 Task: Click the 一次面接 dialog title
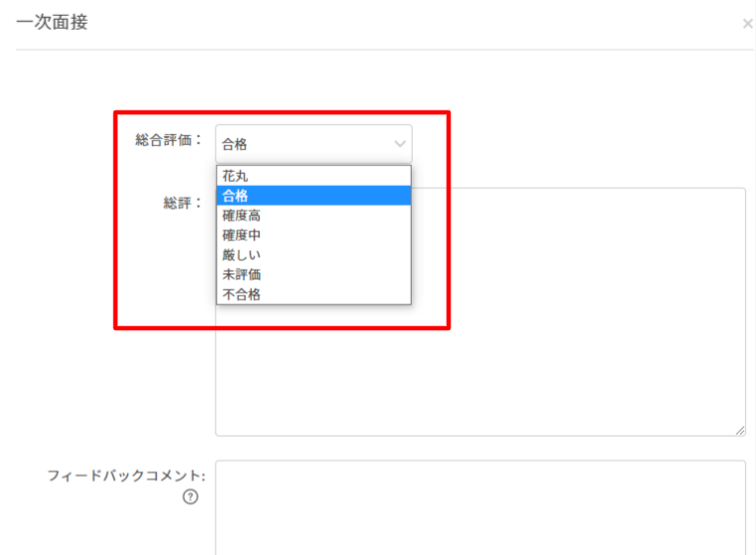(52, 22)
